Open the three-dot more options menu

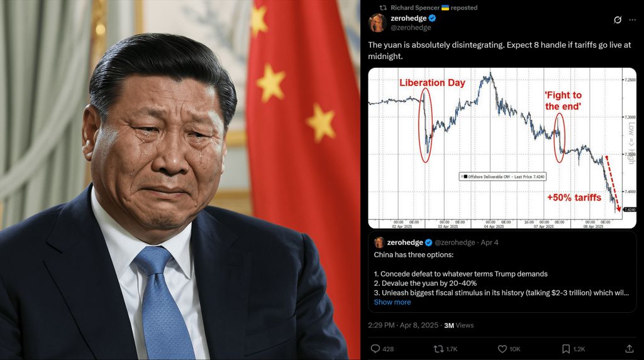pos(632,19)
